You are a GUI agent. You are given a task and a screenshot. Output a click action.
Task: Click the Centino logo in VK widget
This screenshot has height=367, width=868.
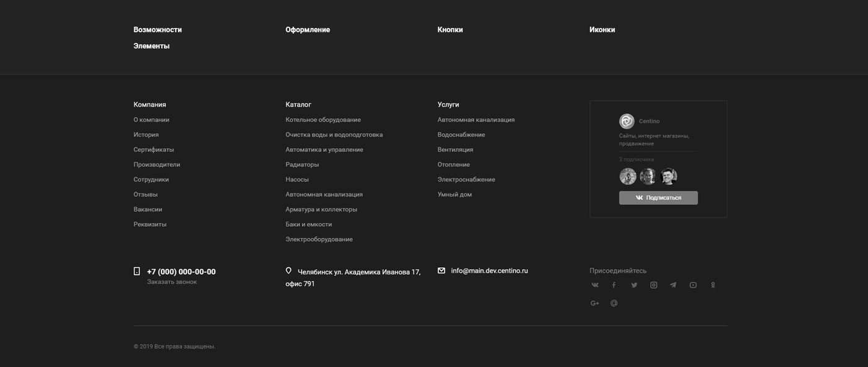tap(627, 121)
